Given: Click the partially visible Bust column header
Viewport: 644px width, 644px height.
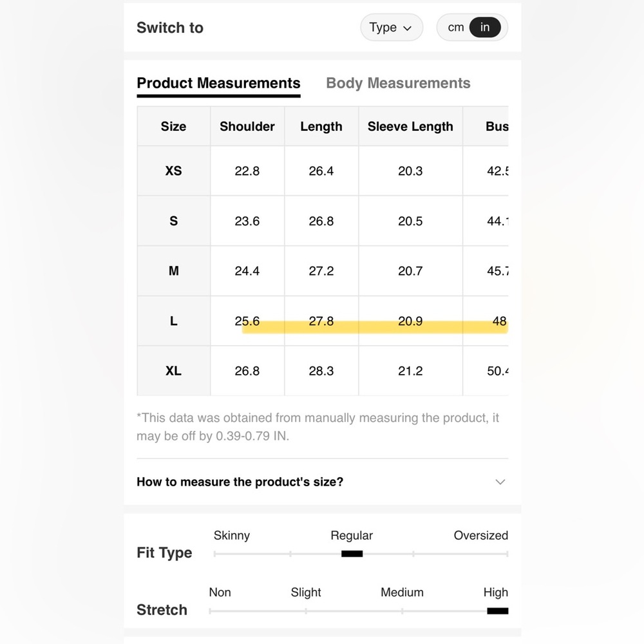Looking at the screenshot, I should point(496,126).
